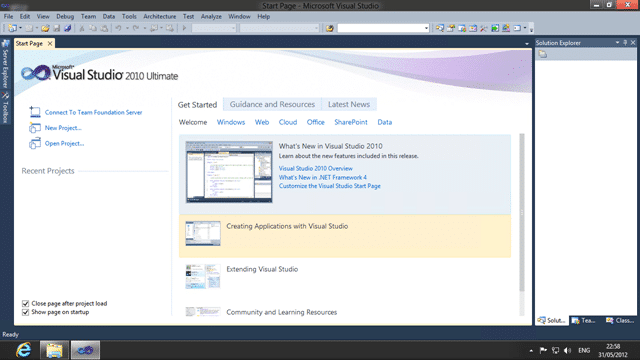Open the Debug menu
The height and width of the screenshot is (360, 640).
coord(65,16)
